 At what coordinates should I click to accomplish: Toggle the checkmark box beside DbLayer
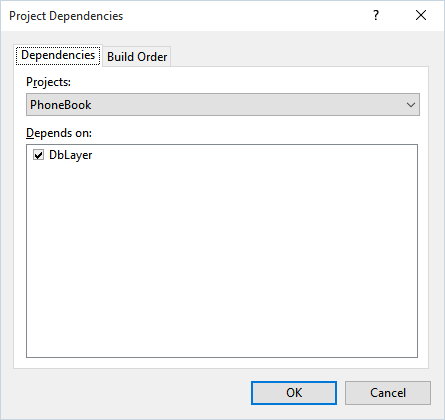click(x=38, y=155)
